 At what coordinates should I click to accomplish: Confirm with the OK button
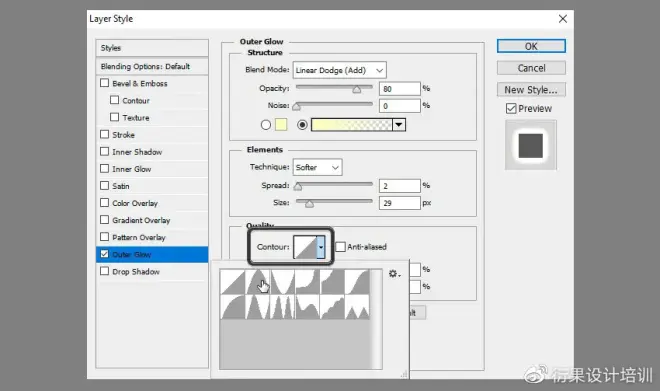coord(531,46)
